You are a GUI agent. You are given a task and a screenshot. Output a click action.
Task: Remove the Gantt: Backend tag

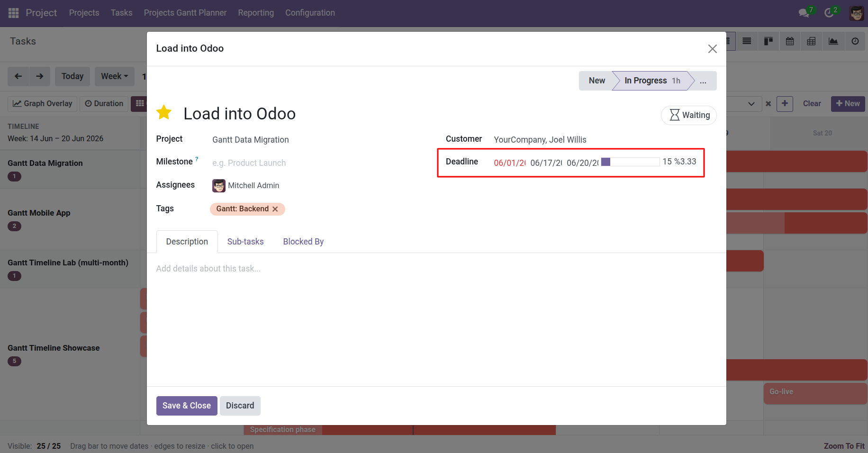pos(275,209)
